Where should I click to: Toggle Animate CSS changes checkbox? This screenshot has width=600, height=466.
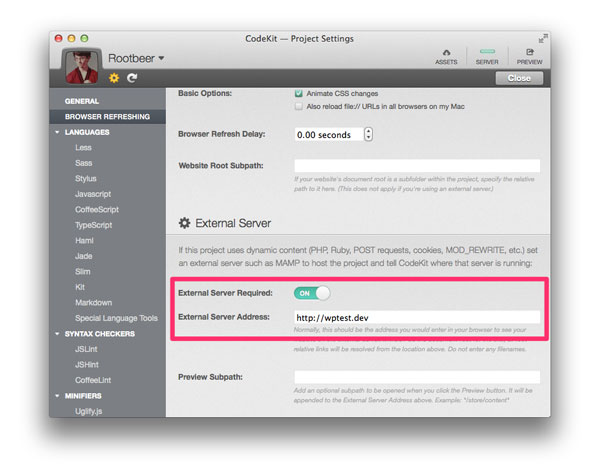(298, 93)
